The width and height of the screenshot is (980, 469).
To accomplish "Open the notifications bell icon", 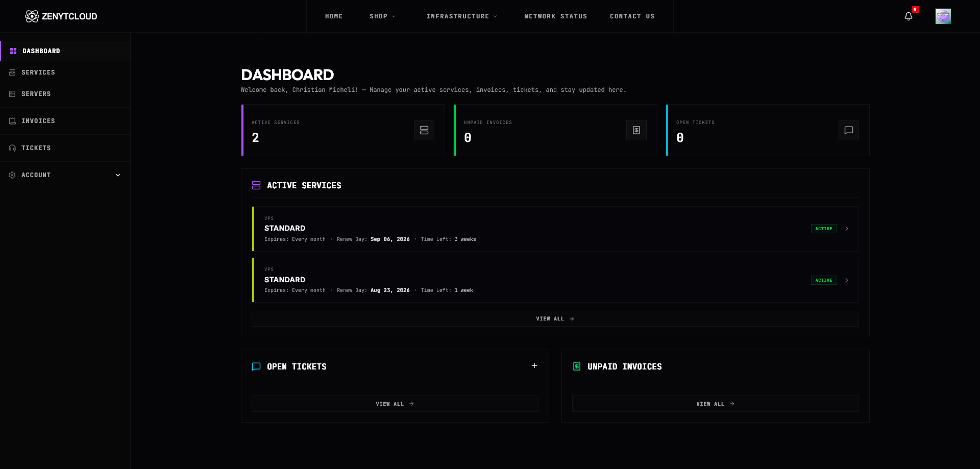I will (x=909, y=16).
